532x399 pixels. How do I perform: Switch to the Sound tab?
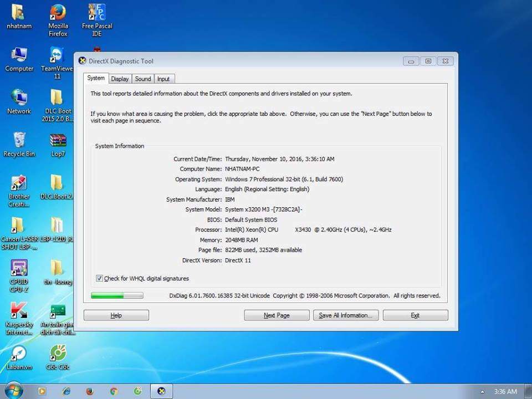143,79
